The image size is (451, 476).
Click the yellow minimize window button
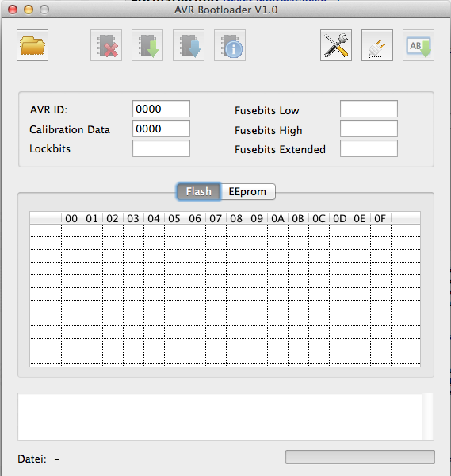[x=29, y=10]
